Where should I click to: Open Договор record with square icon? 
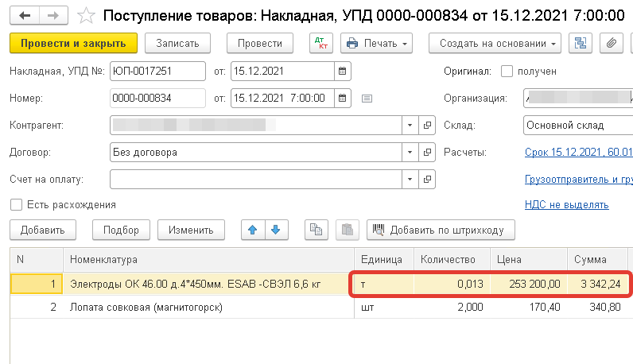[x=427, y=152]
